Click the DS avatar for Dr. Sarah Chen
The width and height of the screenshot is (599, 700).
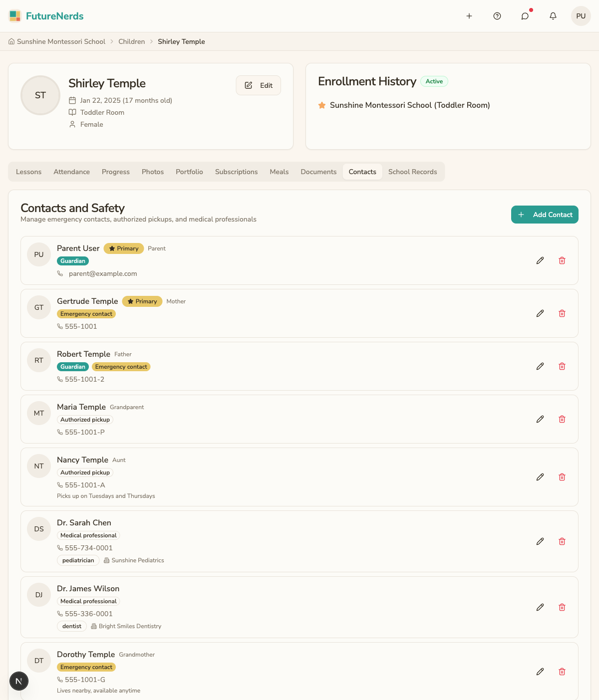pyautogui.click(x=39, y=529)
